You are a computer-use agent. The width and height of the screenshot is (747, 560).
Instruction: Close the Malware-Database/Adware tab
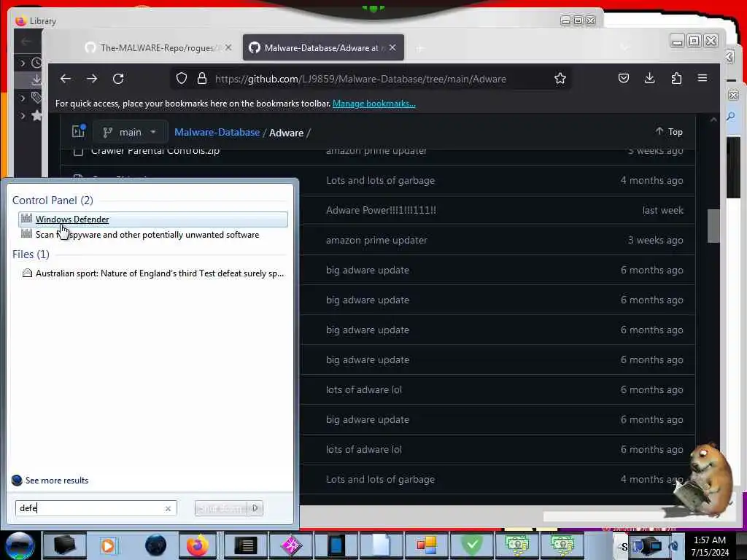click(x=392, y=47)
